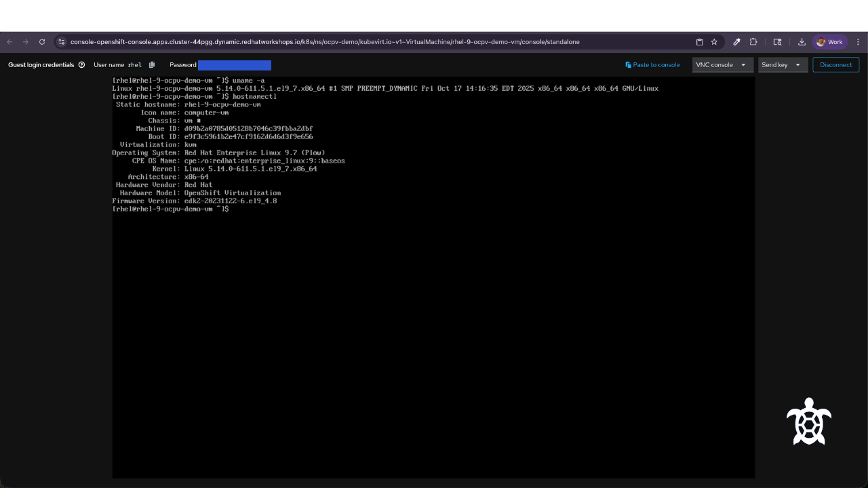The height and width of the screenshot is (488, 868).
Task: Open clipboard icon in address bar
Action: 700,42
